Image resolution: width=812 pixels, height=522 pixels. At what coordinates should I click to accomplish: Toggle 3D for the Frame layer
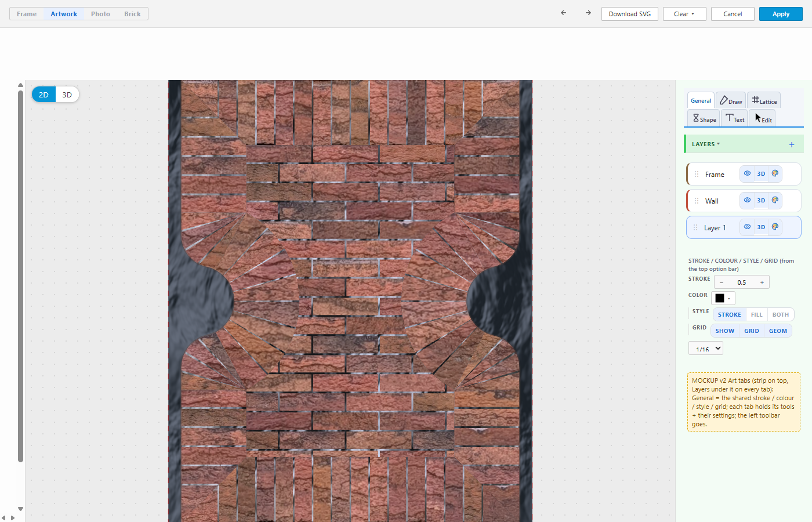point(761,173)
